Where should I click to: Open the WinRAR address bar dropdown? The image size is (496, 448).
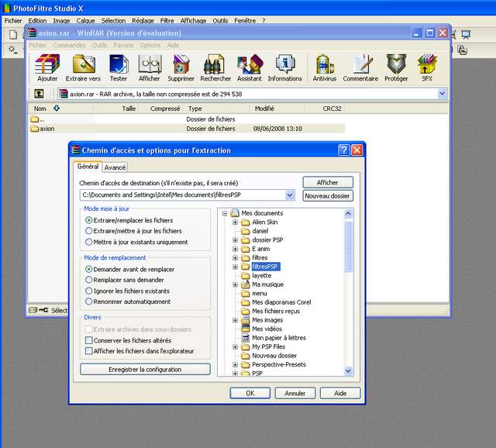443,94
